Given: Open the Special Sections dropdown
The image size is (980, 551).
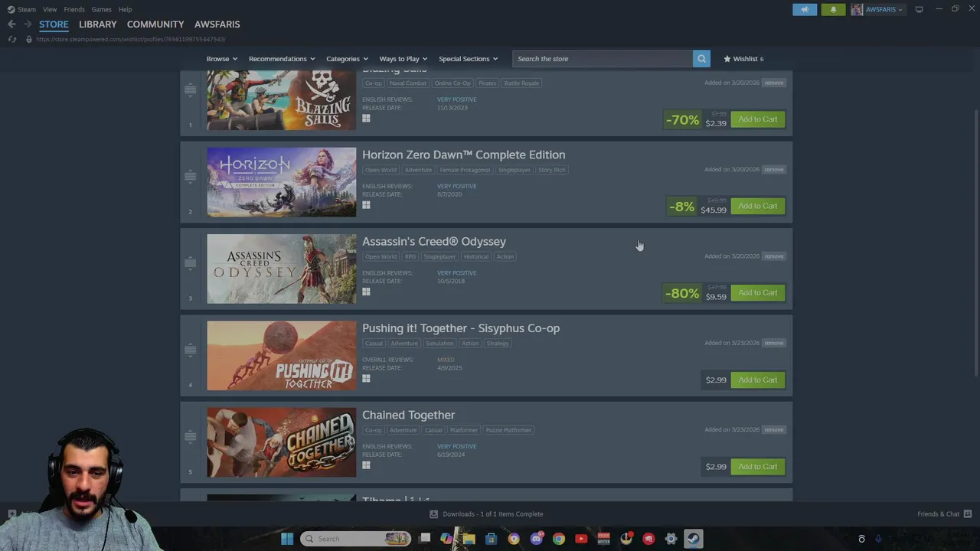Looking at the screenshot, I should (x=469, y=59).
